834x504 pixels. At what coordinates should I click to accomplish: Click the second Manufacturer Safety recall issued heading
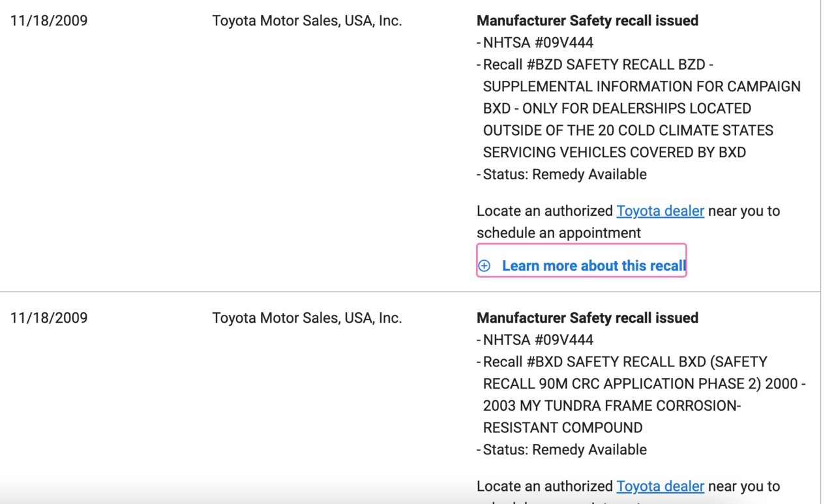[x=588, y=318]
